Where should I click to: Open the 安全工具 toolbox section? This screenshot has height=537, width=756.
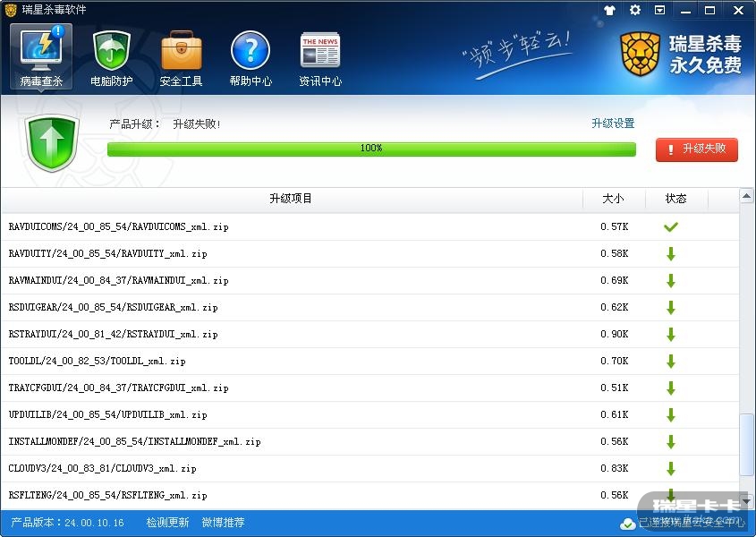point(182,58)
